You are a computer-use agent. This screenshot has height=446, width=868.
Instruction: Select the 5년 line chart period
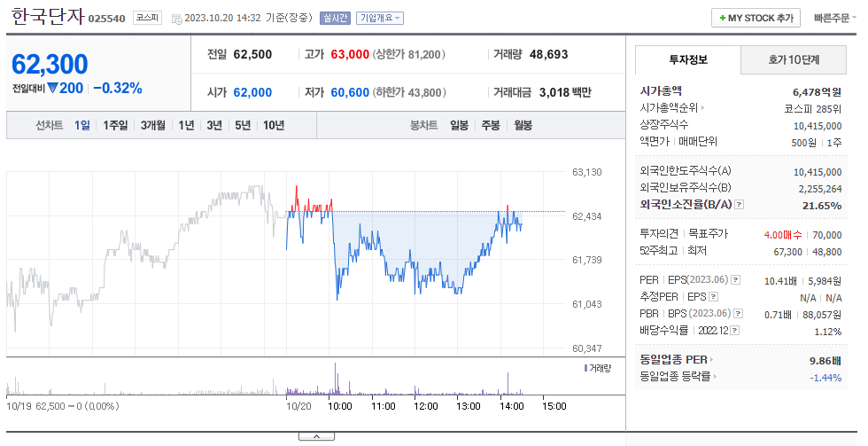(243, 125)
